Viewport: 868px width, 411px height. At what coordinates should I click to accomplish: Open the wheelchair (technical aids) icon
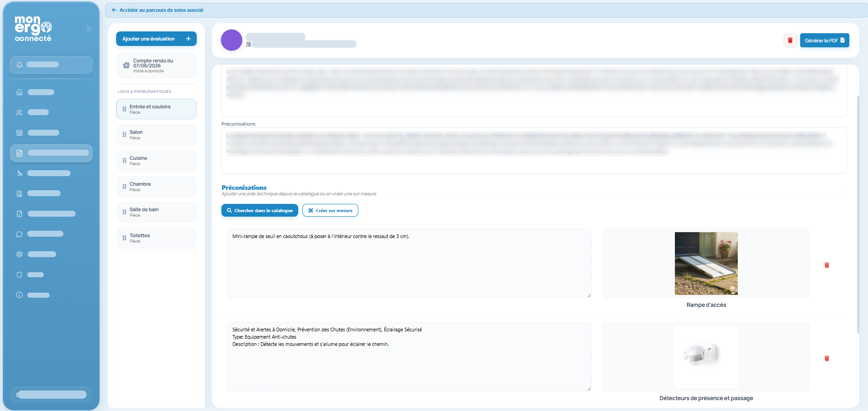click(20, 173)
